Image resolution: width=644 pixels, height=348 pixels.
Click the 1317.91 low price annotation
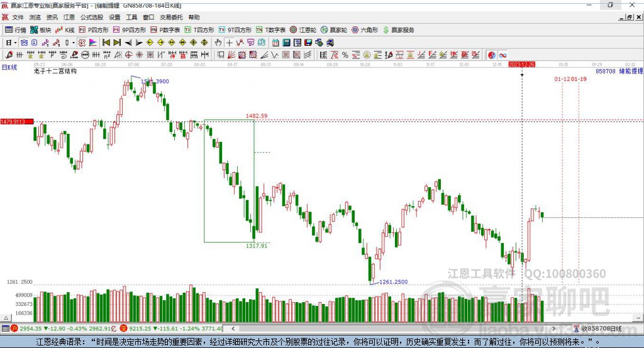pyautogui.click(x=257, y=246)
